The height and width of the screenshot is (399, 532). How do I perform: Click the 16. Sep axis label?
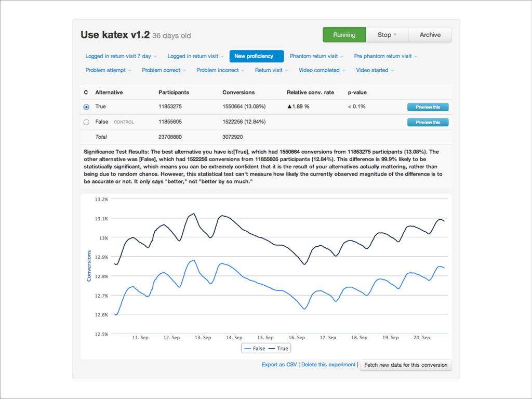pos(297,337)
